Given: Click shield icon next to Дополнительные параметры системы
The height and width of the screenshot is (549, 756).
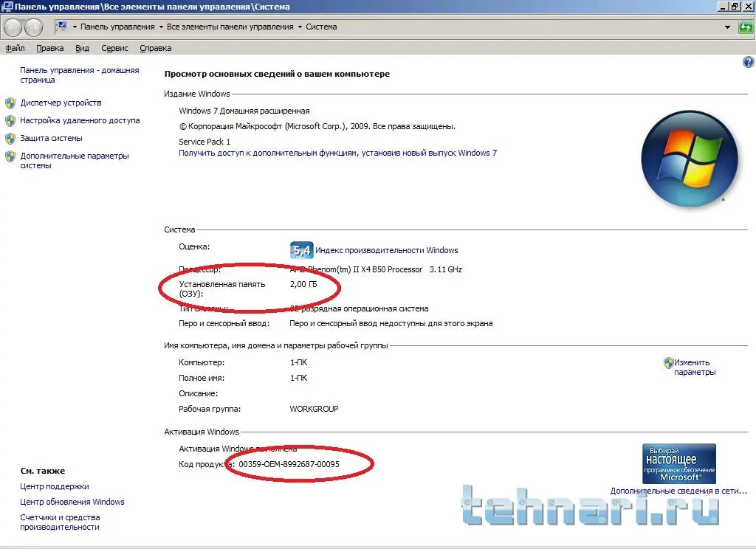Looking at the screenshot, I should 10,156.
